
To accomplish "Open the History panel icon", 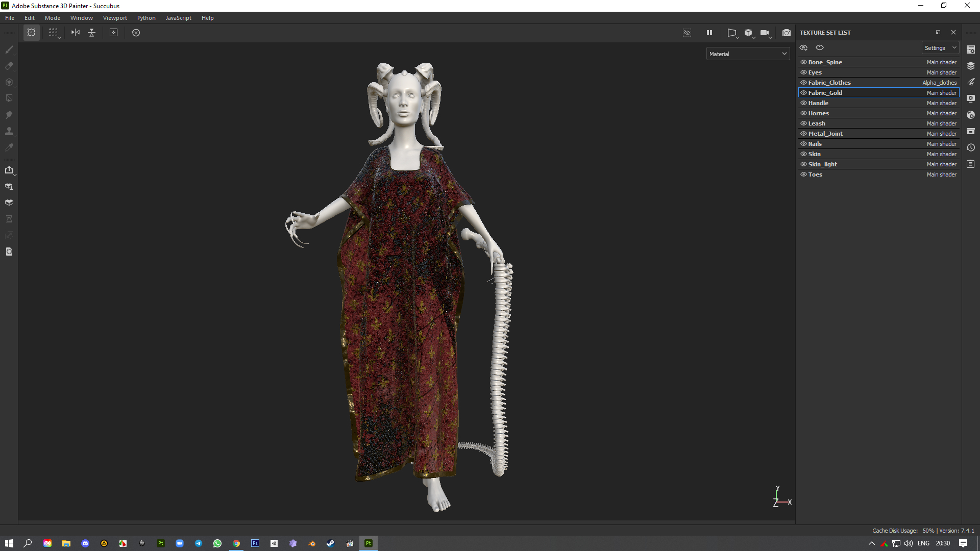I will [971, 147].
